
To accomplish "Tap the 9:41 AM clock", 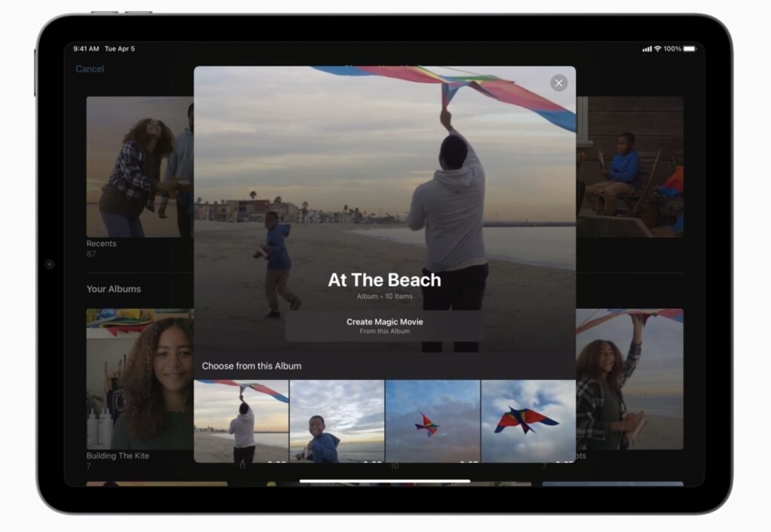I will click(x=86, y=49).
